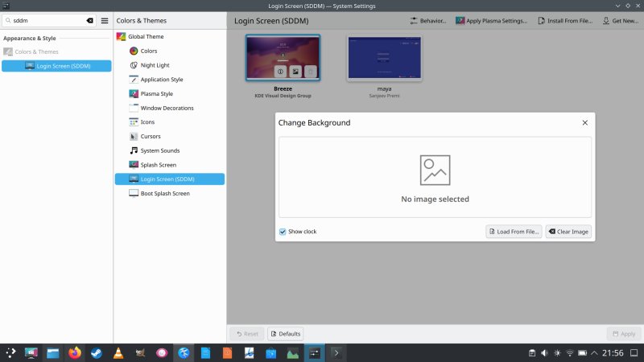The width and height of the screenshot is (644, 362).
Task: Click the No image selected placeholder
Action: (x=435, y=177)
